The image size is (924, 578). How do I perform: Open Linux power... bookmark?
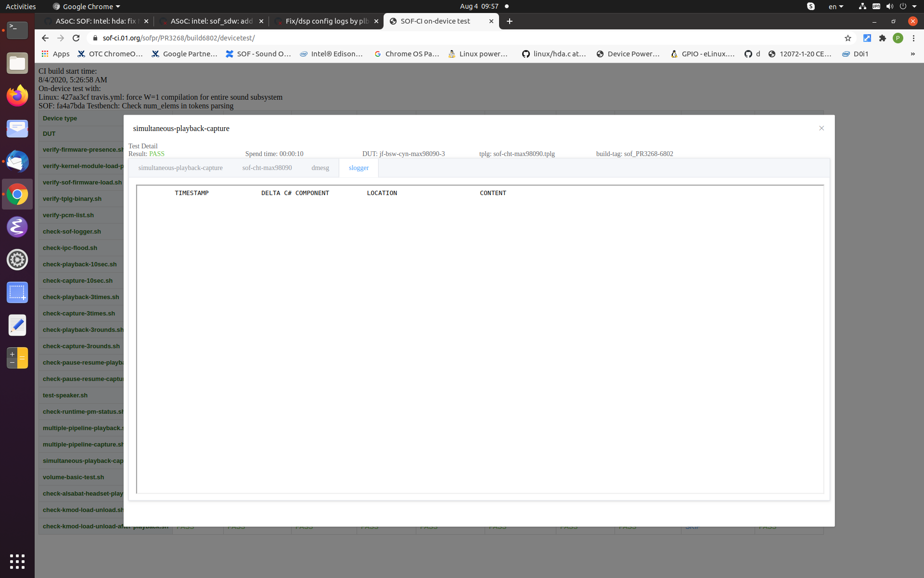(x=478, y=54)
